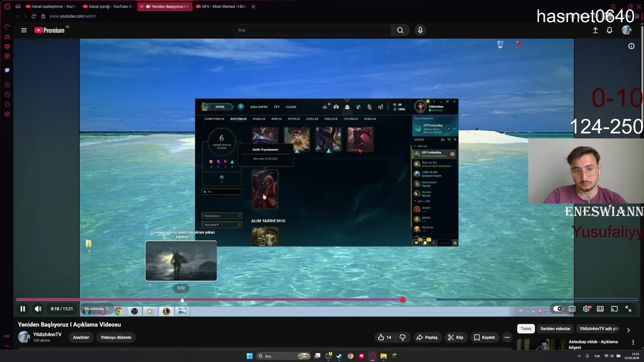
Task: Pause the YouTube video
Action: 23,309
